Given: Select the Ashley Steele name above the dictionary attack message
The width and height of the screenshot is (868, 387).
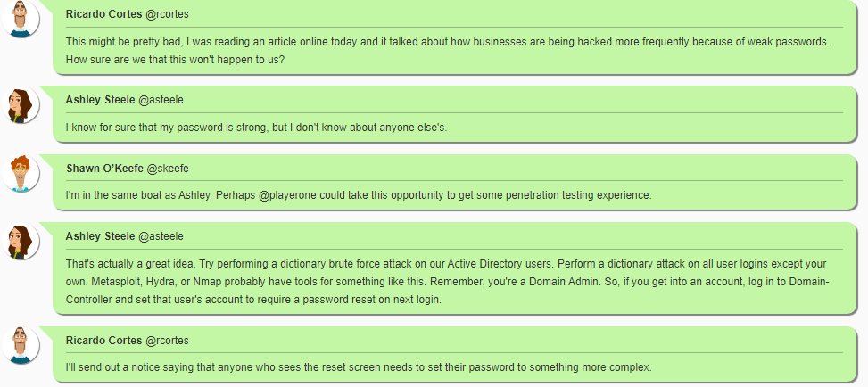Looking at the screenshot, I should 100,236.
